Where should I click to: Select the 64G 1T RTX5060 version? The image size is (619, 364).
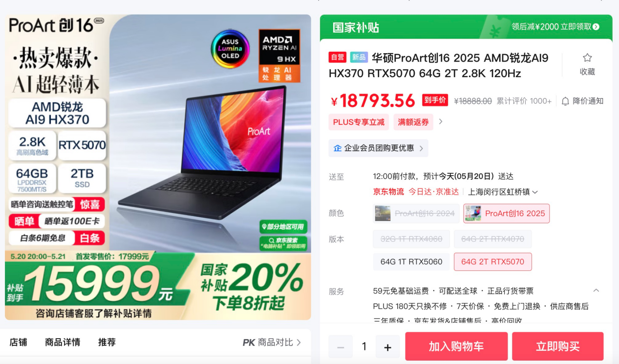(411, 262)
